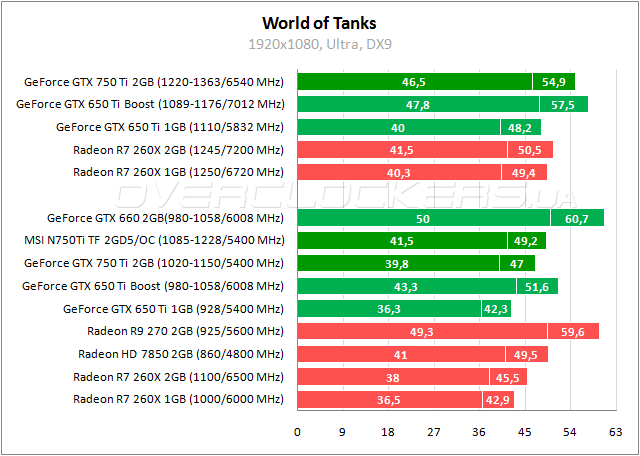640x456 pixels.
Task: Select the Radeon R7 260X 1GB (1250/6720 MHz) label
Action: click(x=178, y=172)
